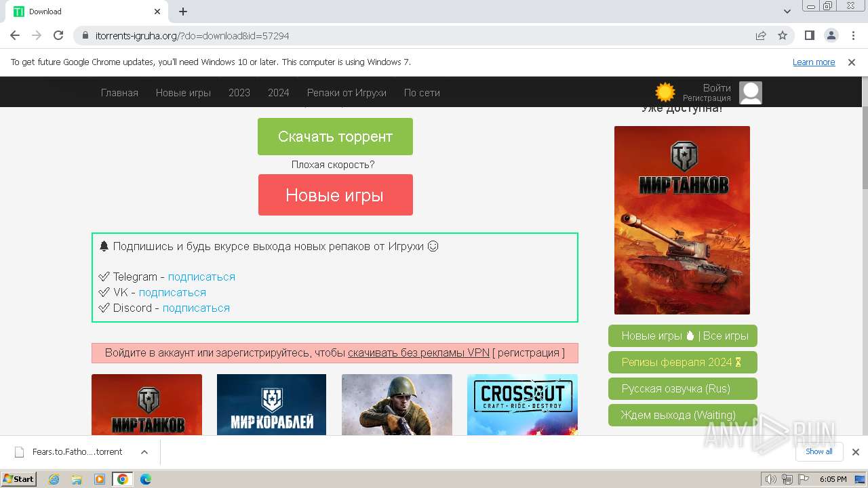Viewport: 868px width, 488px height.
Task: Subscribe via the Discord link
Action: click(x=196, y=308)
